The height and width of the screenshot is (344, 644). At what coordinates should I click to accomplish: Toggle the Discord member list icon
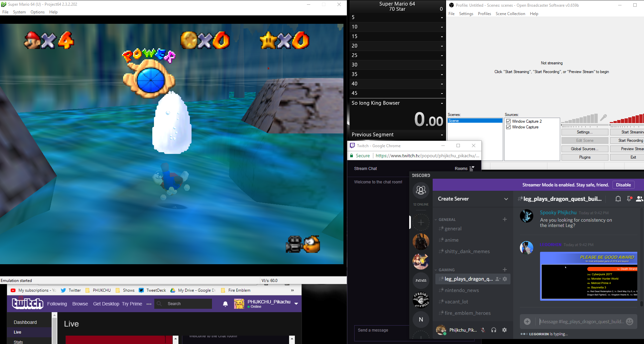click(640, 199)
